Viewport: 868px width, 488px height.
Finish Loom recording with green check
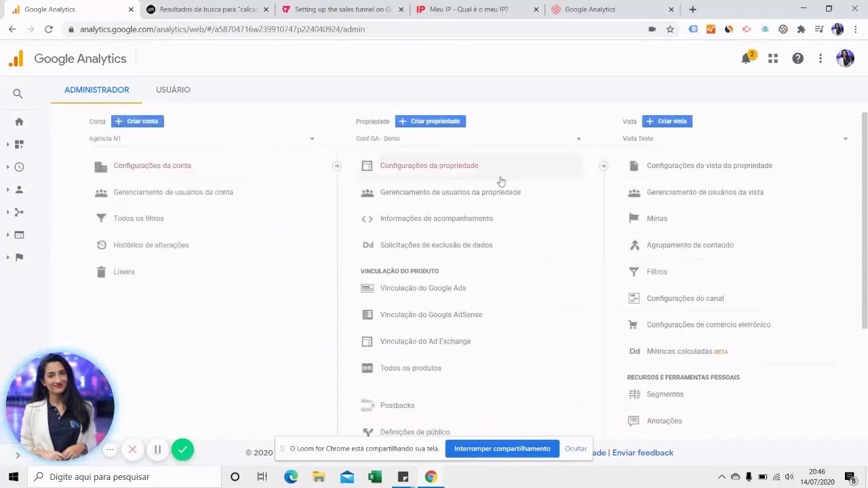(182, 449)
